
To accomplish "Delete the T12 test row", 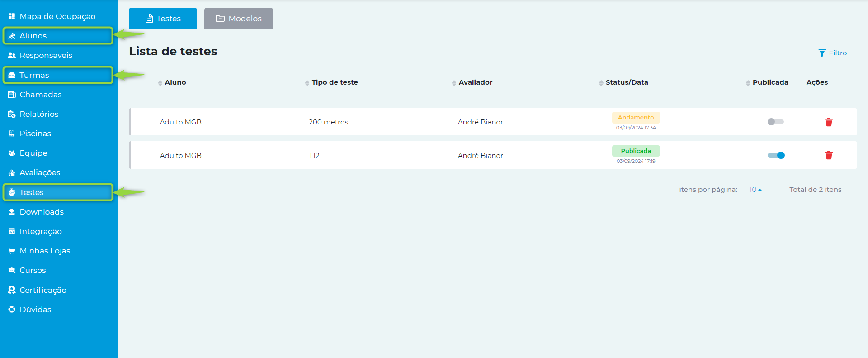I will (829, 155).
